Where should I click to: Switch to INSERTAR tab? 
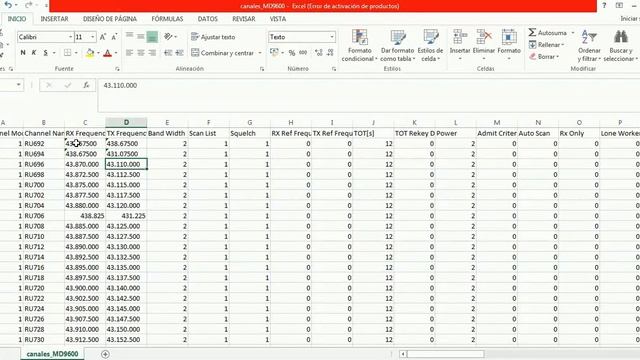[x=54, y=19]
